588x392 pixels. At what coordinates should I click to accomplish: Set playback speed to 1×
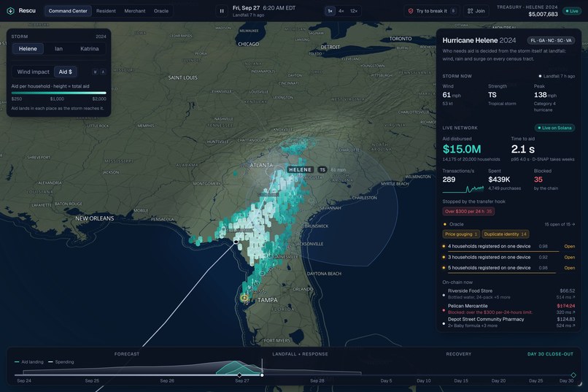330,11
